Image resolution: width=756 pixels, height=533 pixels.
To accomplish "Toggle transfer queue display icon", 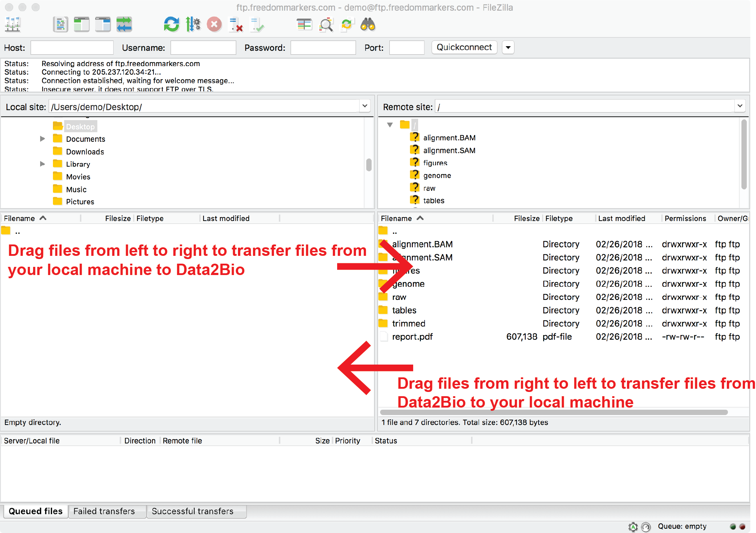I will click(124, 25).
